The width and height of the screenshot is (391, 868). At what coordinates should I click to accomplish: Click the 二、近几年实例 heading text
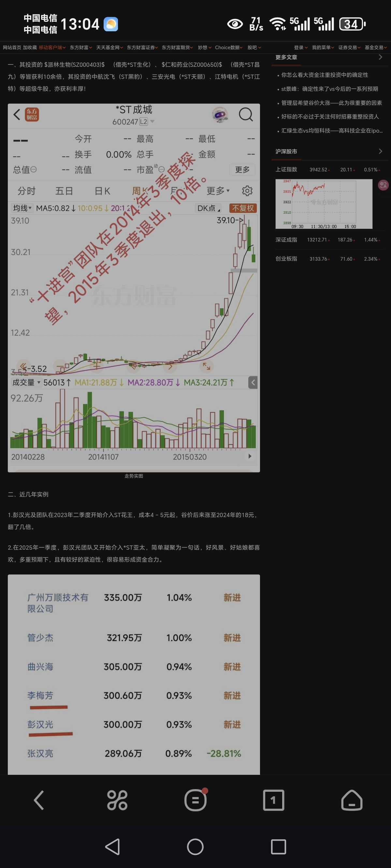pyautogui.click(x=28, y=494)
